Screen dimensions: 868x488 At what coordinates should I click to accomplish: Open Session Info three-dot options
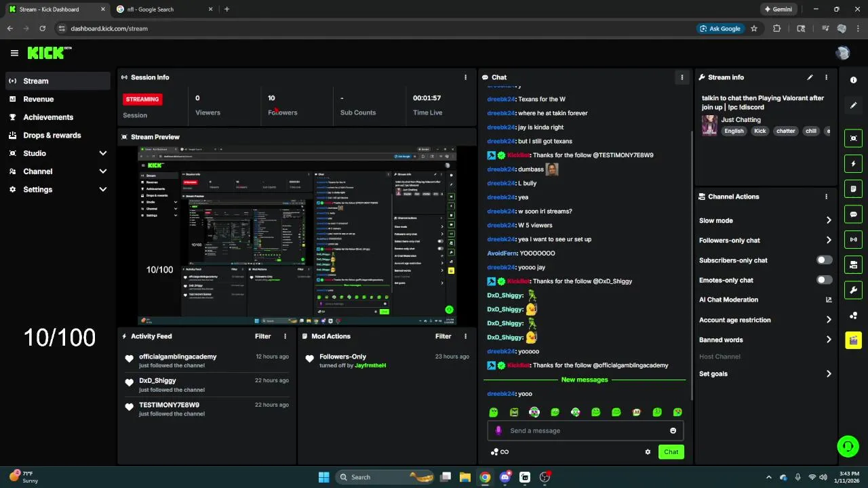click(465, 77)
